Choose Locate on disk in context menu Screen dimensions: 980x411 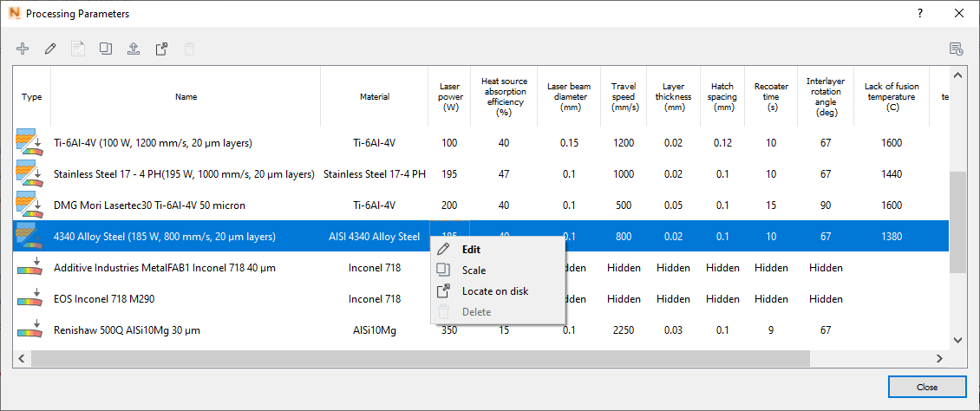pyautogui.click(x=494, y=291)
